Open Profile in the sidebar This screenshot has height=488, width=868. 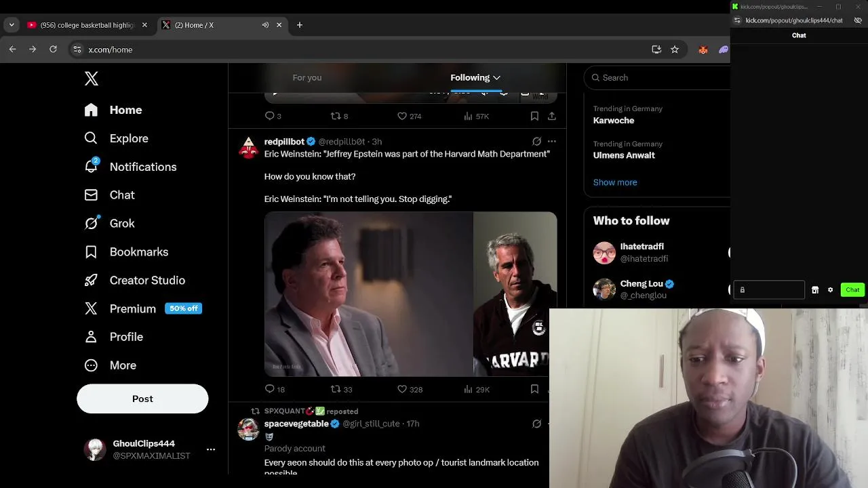click(x=113, y=337)
